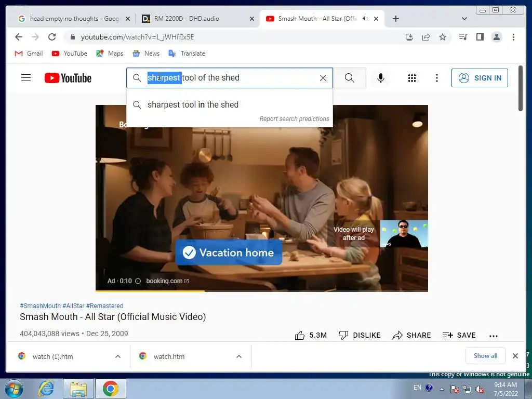
Task: Open new tab with plus button
Action: click(395, 19)
